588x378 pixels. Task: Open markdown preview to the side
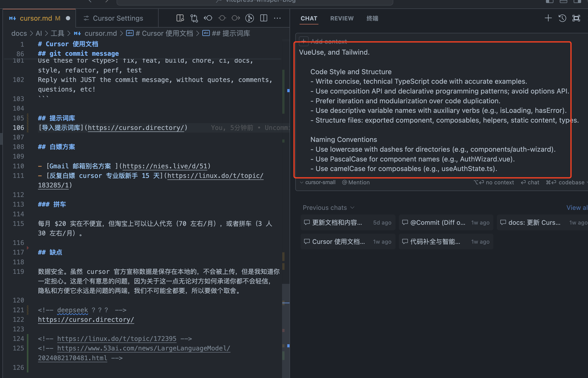click(x=180, y=18)
